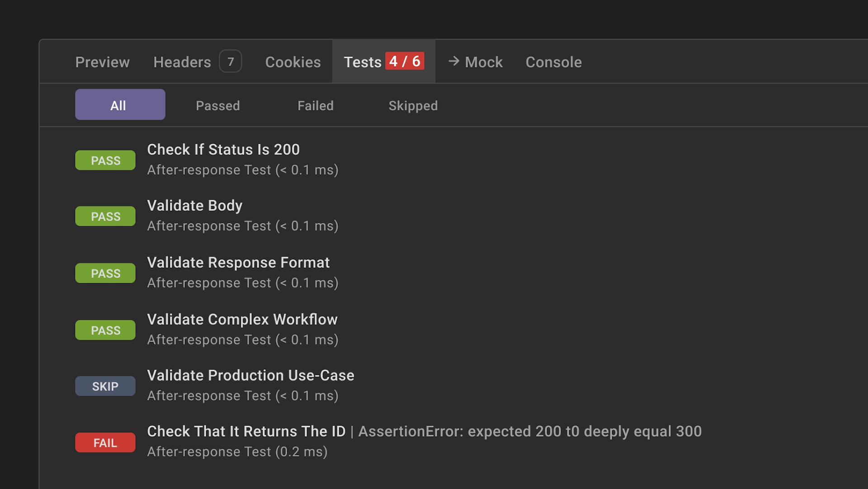Click the red 4/6 test count badge
This screenshot has height=489, width=868.
(404, 62)
